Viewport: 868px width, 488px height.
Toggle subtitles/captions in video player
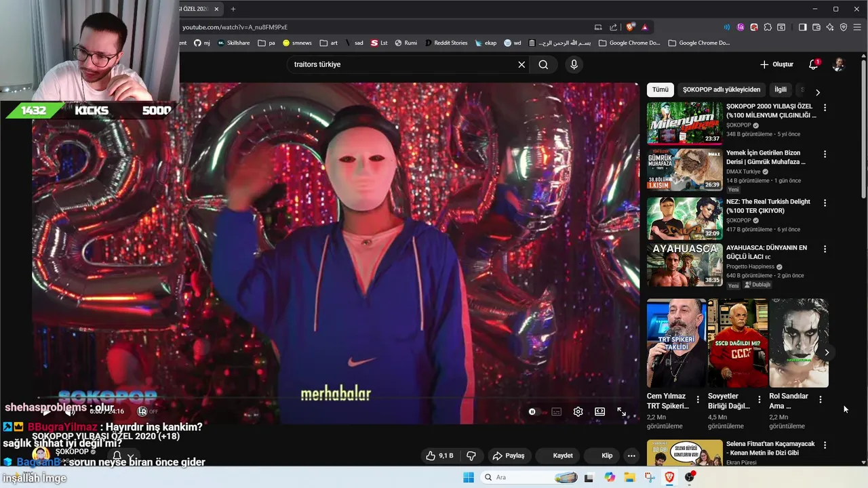[556, 411]
